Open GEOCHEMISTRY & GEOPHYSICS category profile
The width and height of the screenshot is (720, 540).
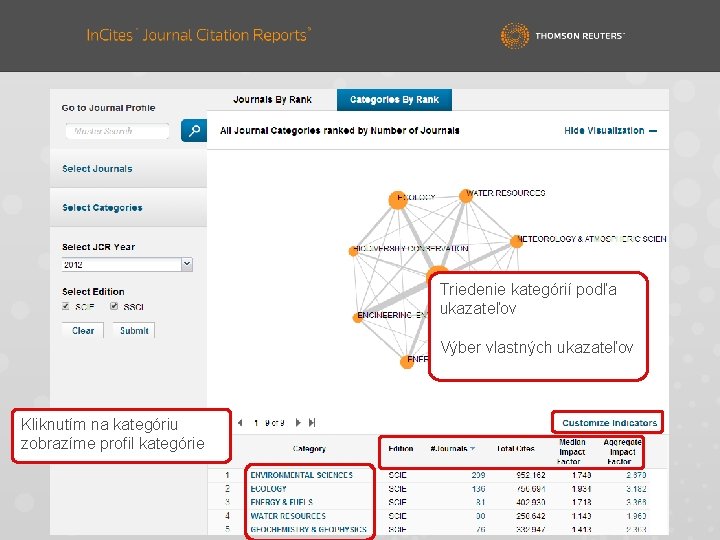click(x=309, y=529)
